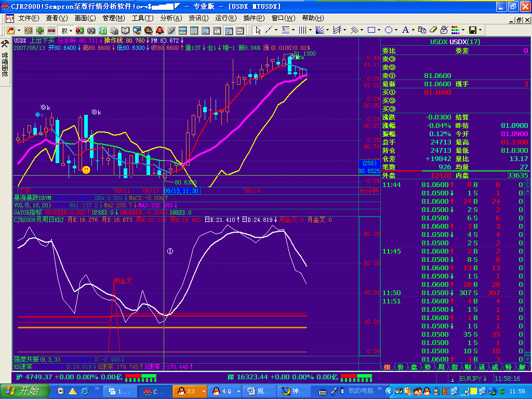Switch to the 指 indicator tab
Image resolution: width=532 pixels, height=399 pixels.
tap(454, 367)
